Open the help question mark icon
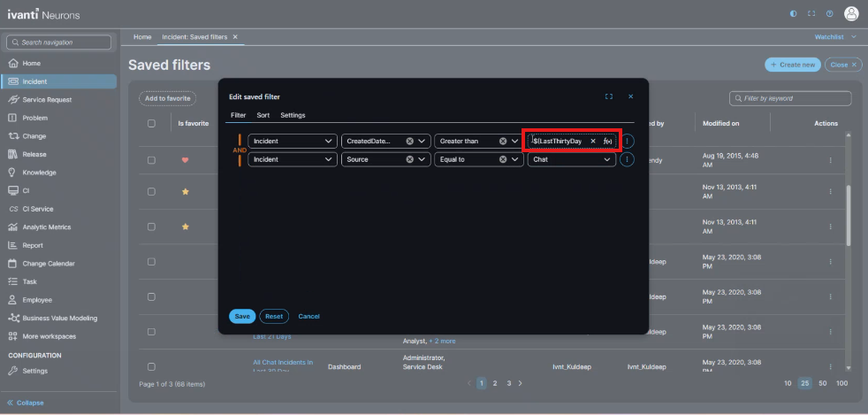This screenshot has height=415, width=868. (829, 13)
